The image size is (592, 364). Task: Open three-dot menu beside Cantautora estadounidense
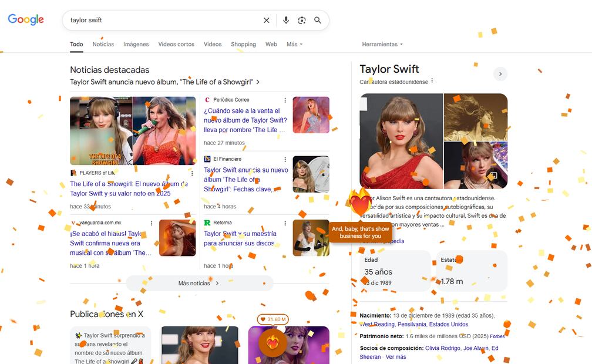click(x=432, y=81)
